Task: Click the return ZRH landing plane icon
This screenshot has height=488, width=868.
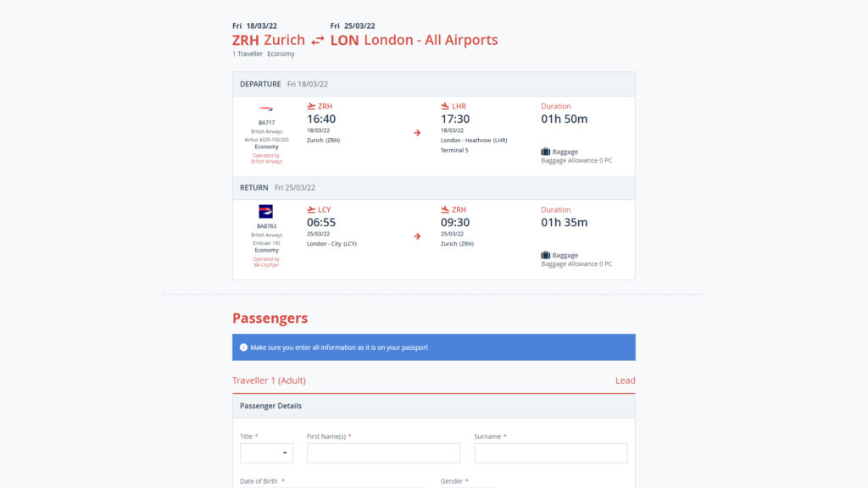Action: click(445, 210)
